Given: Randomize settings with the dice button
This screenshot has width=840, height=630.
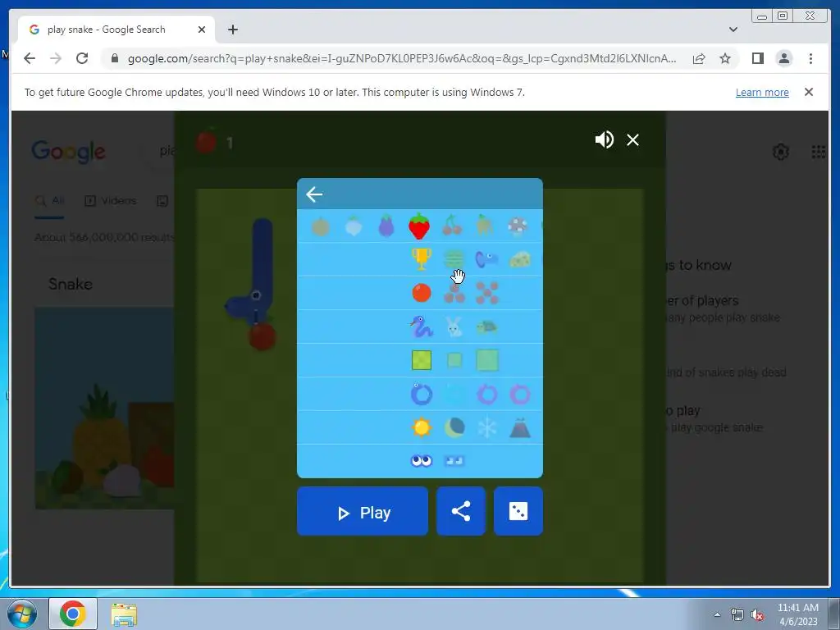Looking at the screenshot, I should (518, 511).
